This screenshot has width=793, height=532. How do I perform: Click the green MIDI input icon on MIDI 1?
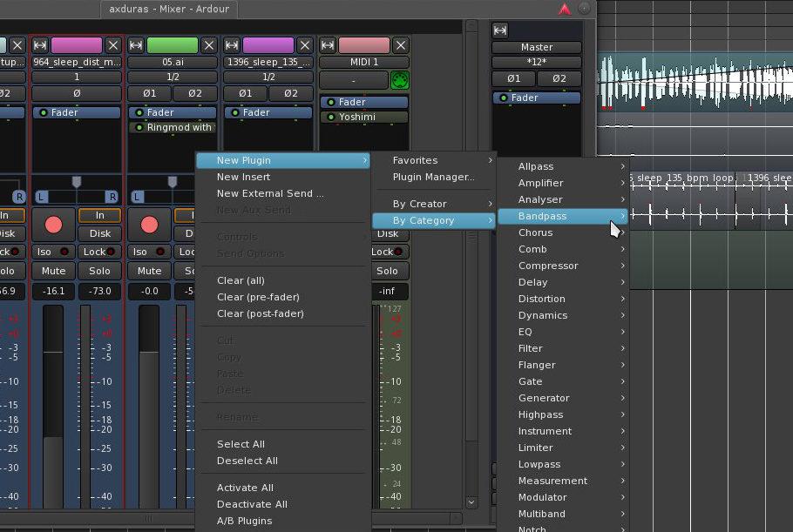tap(400, 80)
